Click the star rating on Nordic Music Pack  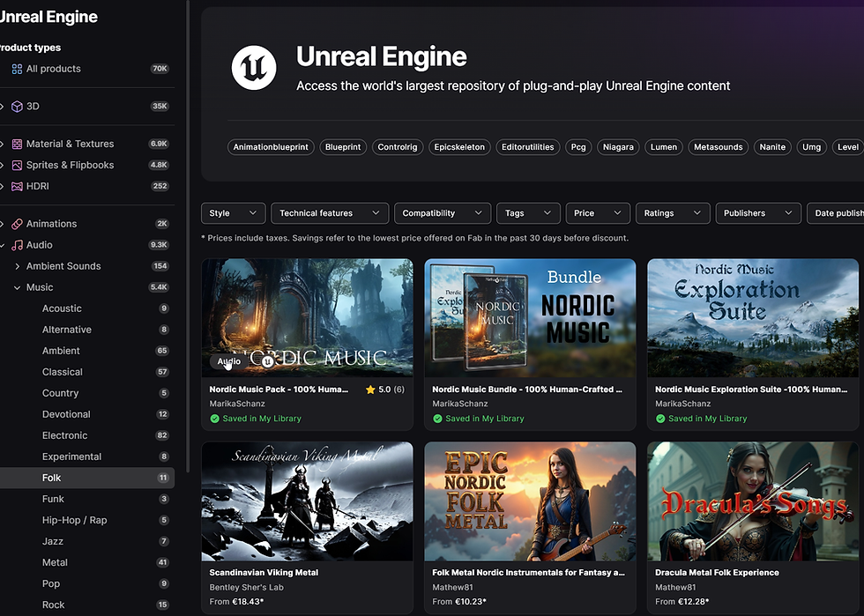(384, 390)
